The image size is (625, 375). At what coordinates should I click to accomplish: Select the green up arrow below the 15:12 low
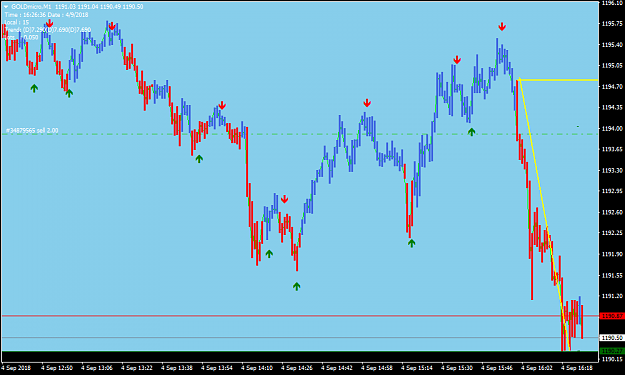click(412, 243)
